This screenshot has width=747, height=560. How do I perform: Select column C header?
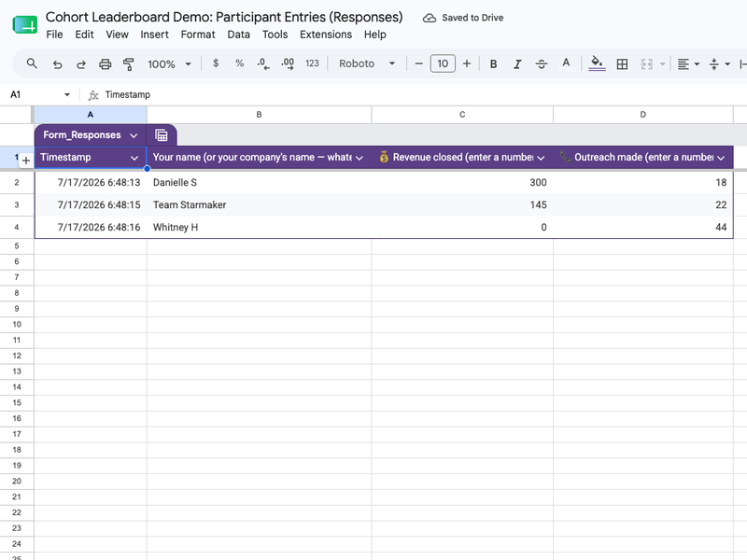(462, 114)
